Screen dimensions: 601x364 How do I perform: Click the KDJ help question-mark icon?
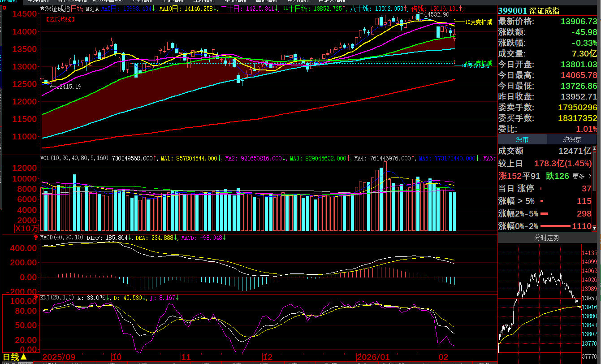pyautogui.click(x=36, y=298)
